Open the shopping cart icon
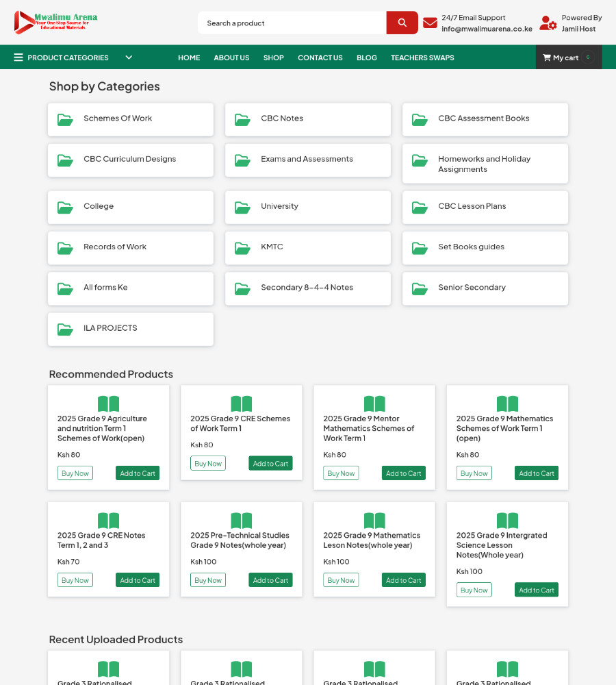 [x=547, y=58]
